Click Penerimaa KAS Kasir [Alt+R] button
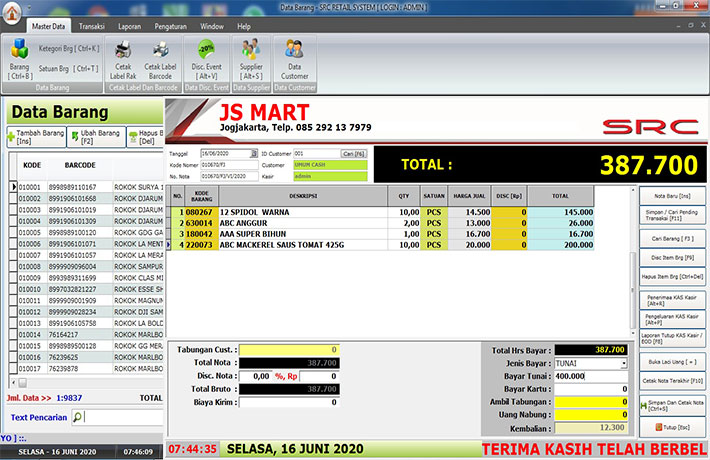Image resolution: width=710 pixels, height=460 pixels. tap(672, 300)
